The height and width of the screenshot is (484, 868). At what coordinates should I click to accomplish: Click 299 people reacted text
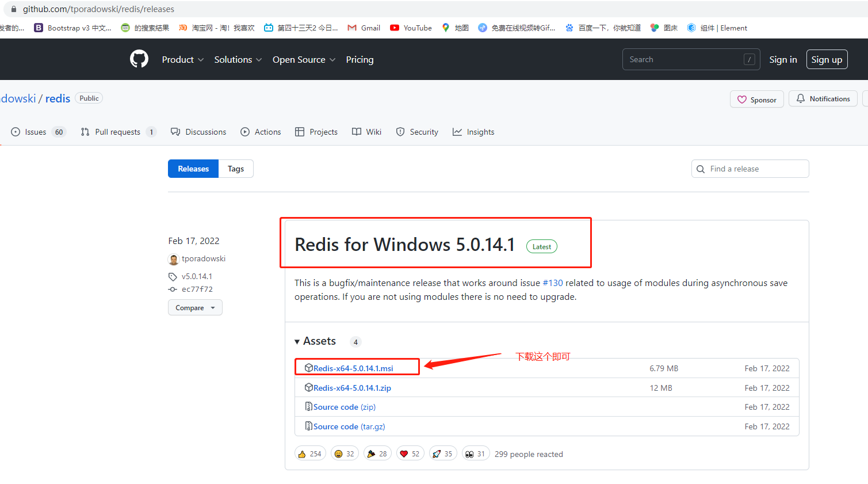click(x=529, y=454)
